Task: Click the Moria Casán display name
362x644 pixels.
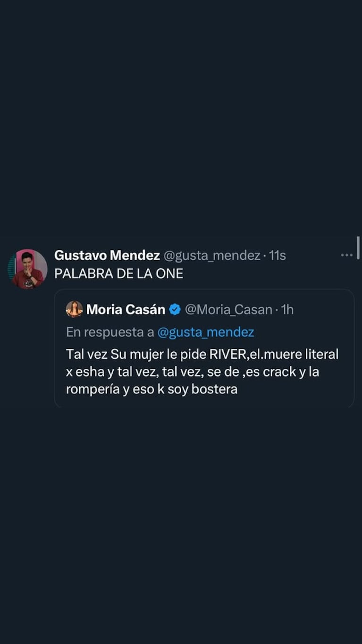Action: pos(126,310)
